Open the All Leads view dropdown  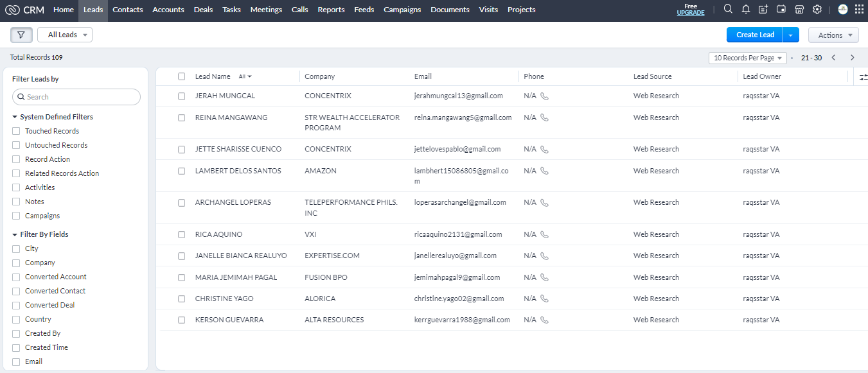[65, 35]
